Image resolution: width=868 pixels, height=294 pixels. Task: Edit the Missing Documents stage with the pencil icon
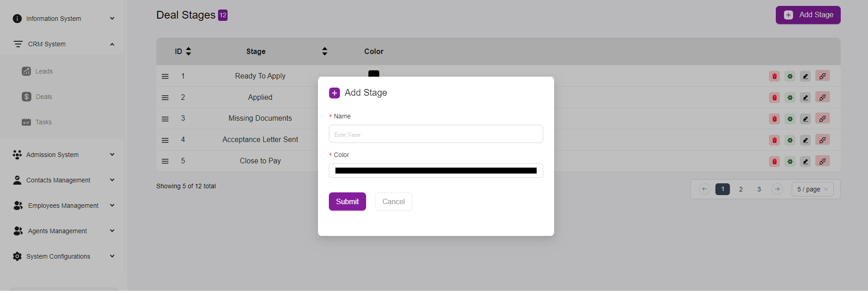pos(805,119)
